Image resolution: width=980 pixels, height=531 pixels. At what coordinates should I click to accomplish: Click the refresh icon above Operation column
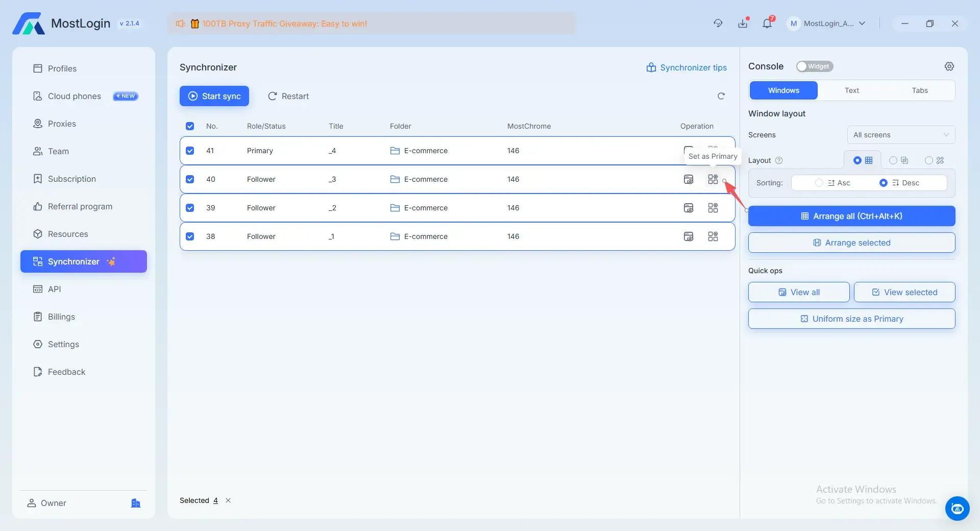[721, 96]
